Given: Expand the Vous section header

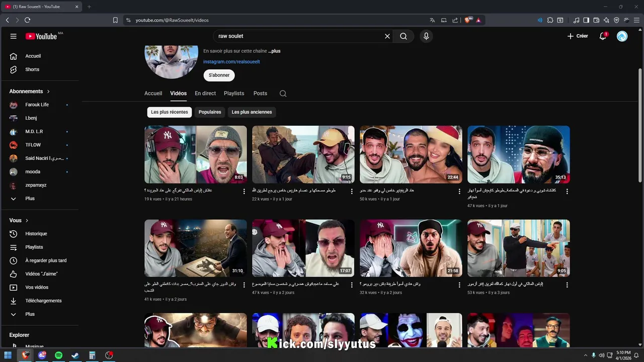Looking at the screenshot, I should coord(19,220).
